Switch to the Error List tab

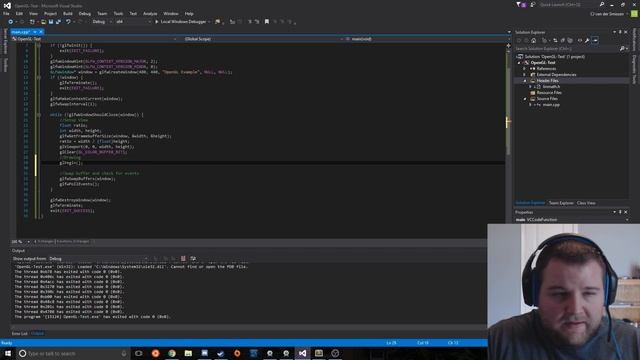[20, 333]
